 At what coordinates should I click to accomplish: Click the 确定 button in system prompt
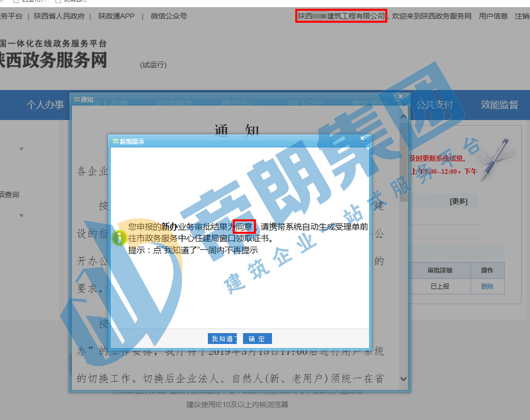pos(257,338)
